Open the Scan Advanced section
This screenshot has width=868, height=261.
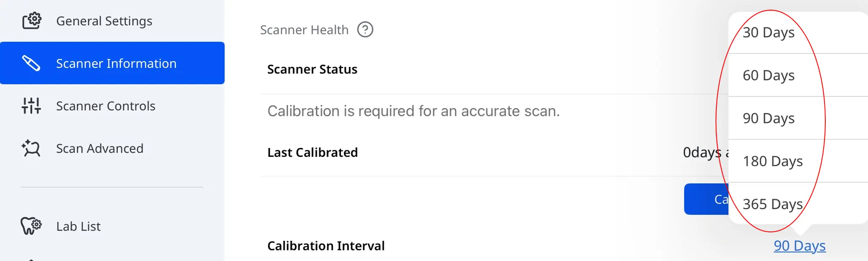[100, 148]
